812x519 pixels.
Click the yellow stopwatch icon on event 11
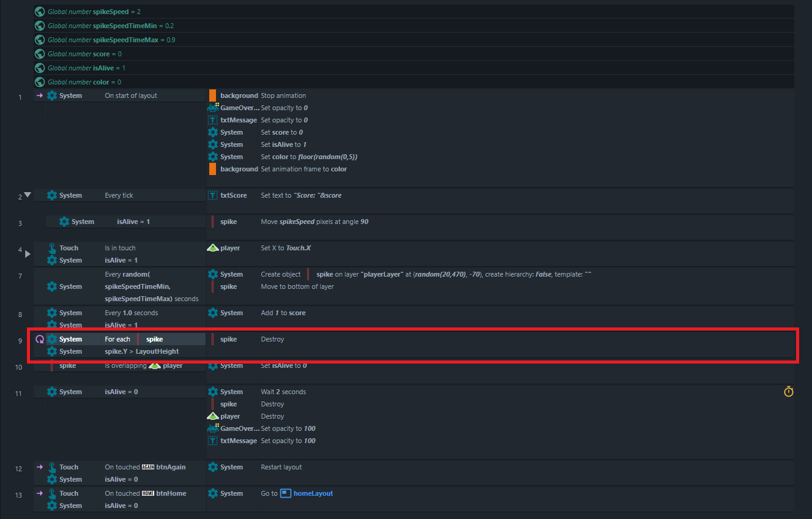click(788, 392)
